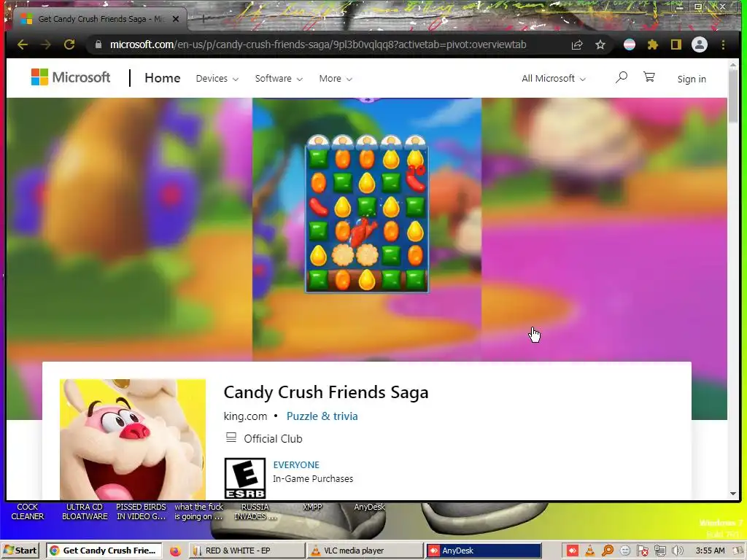This screenshot has width=747, height=560.
Task: Bookmark this page with the star icon
Action: (600, 44)
